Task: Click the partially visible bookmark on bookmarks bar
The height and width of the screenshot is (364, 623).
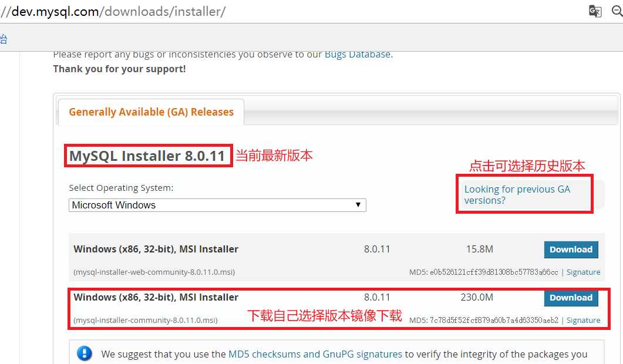Action: tap(3, 39)
